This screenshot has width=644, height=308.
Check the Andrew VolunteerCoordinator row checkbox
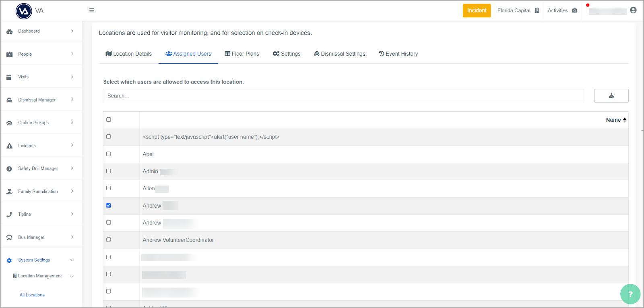tap(109, 240)
